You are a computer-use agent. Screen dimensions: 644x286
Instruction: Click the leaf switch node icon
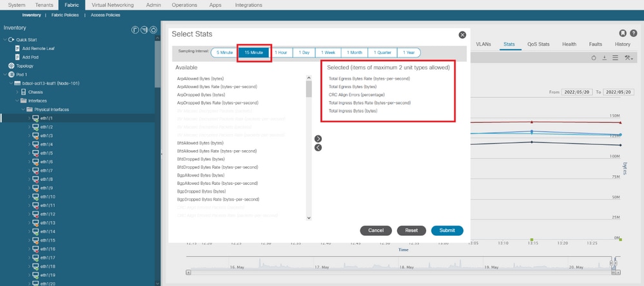pyautogui.click(x=17, y=83)
